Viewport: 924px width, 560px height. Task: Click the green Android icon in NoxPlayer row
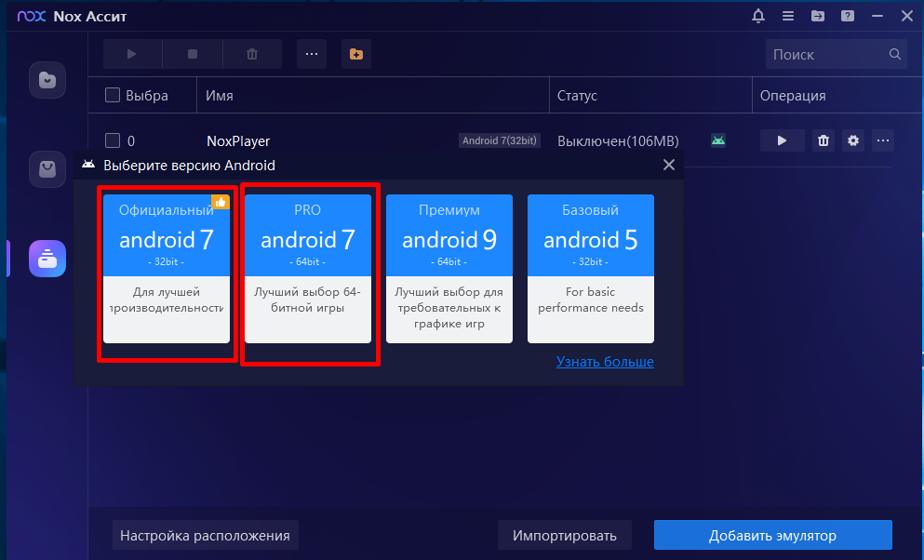(717, 140)
